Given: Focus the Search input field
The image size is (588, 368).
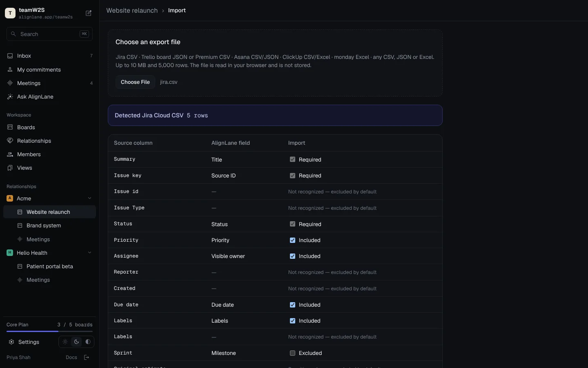Looking at the screenshot, I should pyautogui.click(x=49, y=34).
